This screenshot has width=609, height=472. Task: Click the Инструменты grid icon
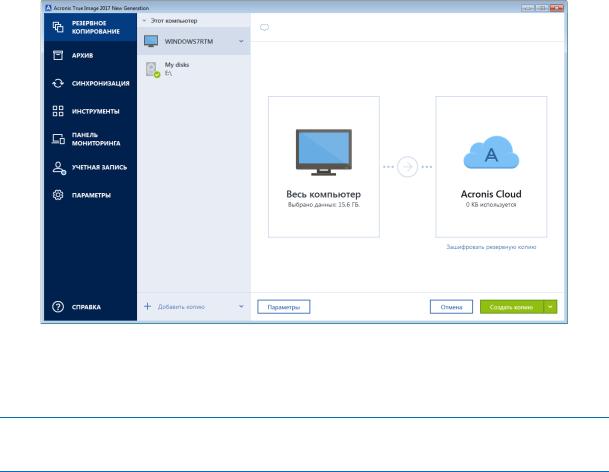pos(58,111)
